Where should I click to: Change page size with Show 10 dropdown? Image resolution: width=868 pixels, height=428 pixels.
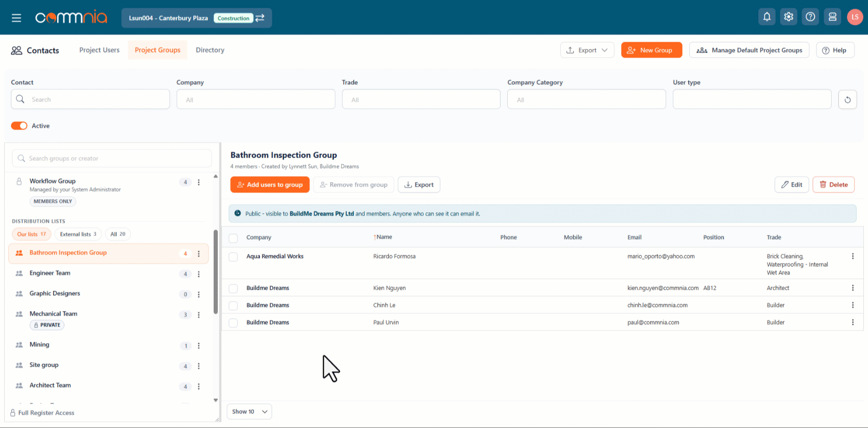[x=249, y=411]
